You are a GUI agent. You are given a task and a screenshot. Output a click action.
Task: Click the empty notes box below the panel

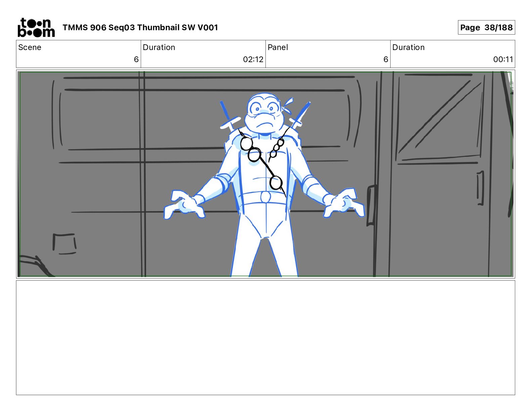click(x=265, y=338)
